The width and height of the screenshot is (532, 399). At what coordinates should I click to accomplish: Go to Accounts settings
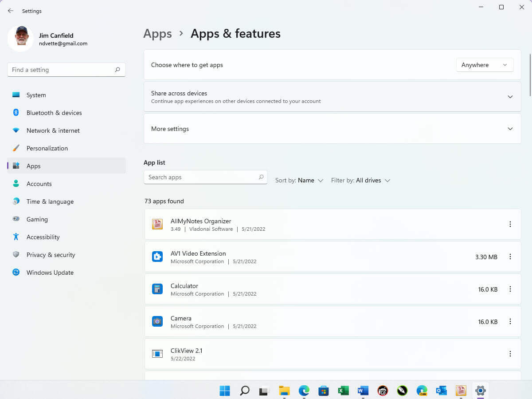pyautogui.click(x=66, y=184)
